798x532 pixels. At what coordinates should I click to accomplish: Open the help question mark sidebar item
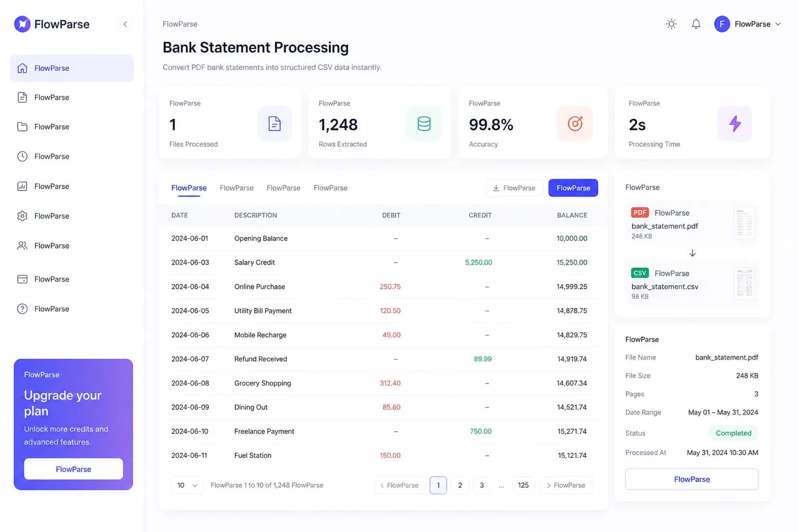pyautogui.click(x=22, y=309)
